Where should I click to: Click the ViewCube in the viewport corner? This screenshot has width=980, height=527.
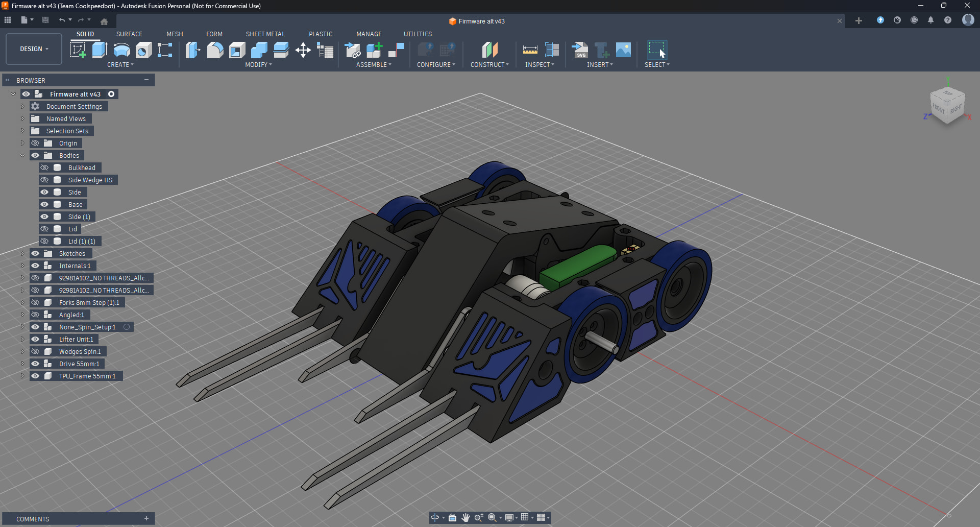(x=947, y=106)
